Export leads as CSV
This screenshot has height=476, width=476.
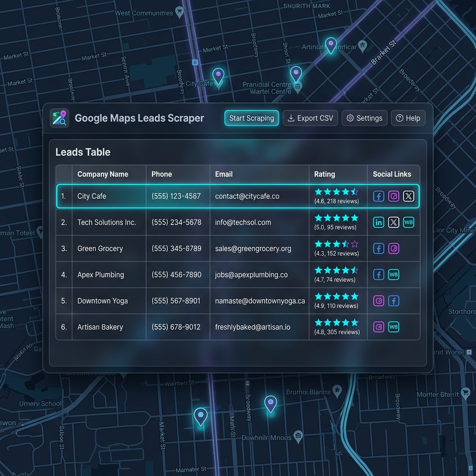tap(310, 118)
